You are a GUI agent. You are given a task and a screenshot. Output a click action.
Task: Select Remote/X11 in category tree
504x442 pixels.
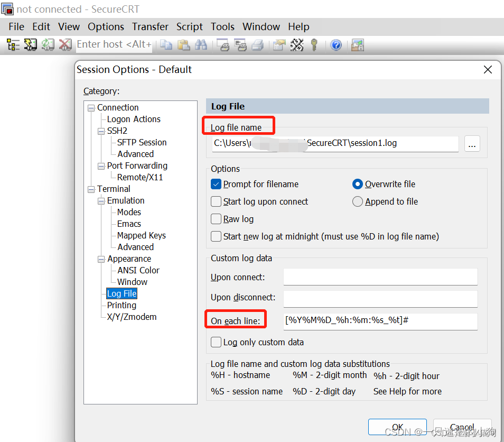(140, 178)
